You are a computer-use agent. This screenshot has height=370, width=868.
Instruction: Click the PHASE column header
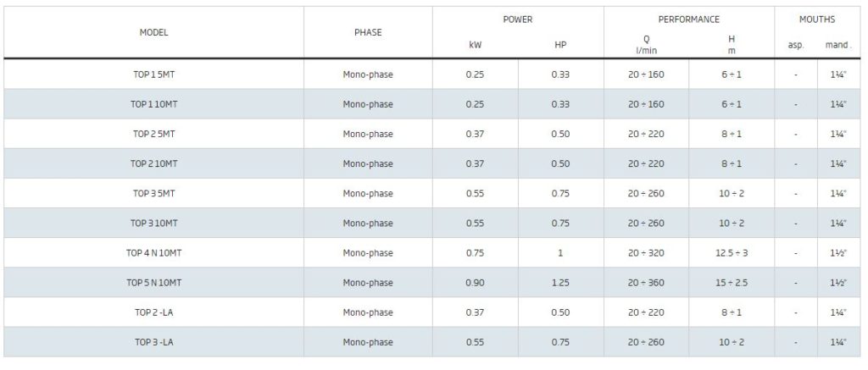coord(368,33)
